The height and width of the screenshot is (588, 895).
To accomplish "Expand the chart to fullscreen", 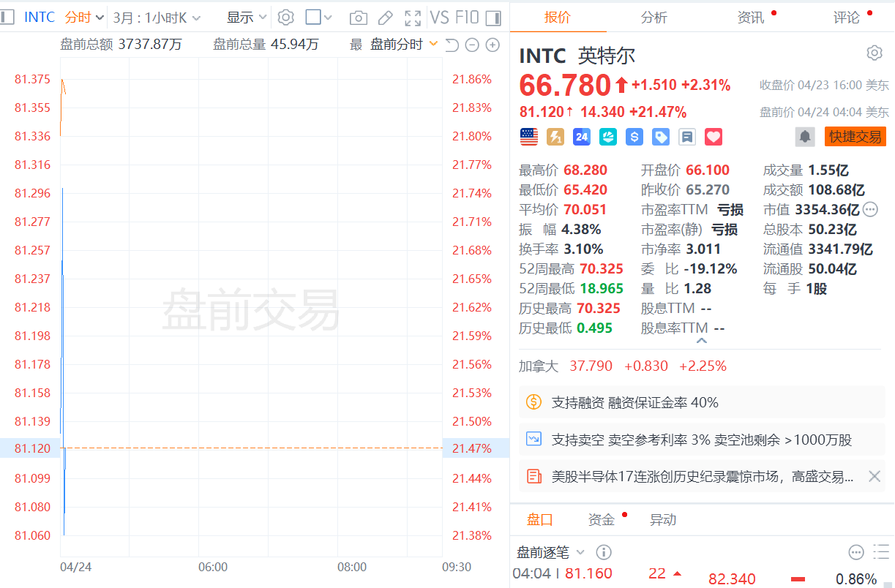I will coord(413,18).
